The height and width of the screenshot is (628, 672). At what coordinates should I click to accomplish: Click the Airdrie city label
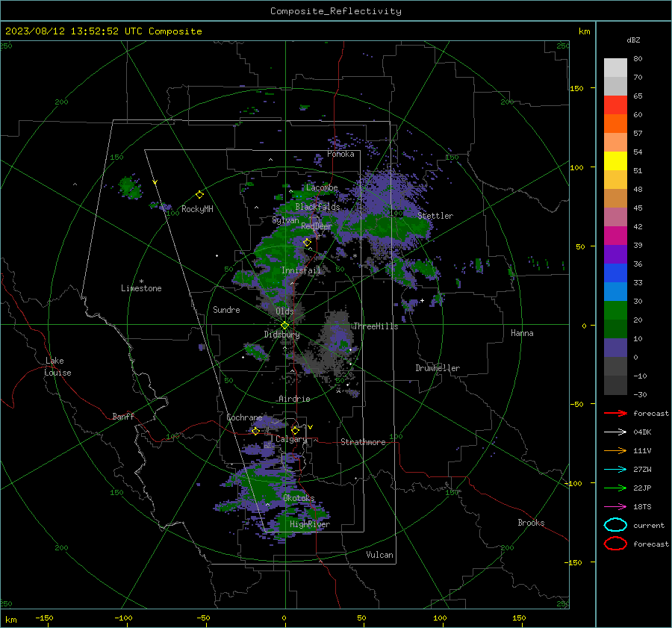click(x=294, y=399)
